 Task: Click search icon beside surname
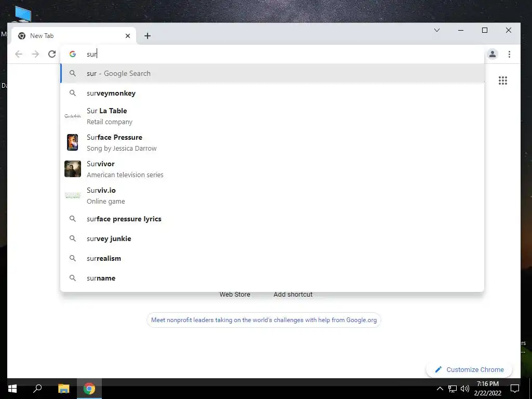pos(73,278)
